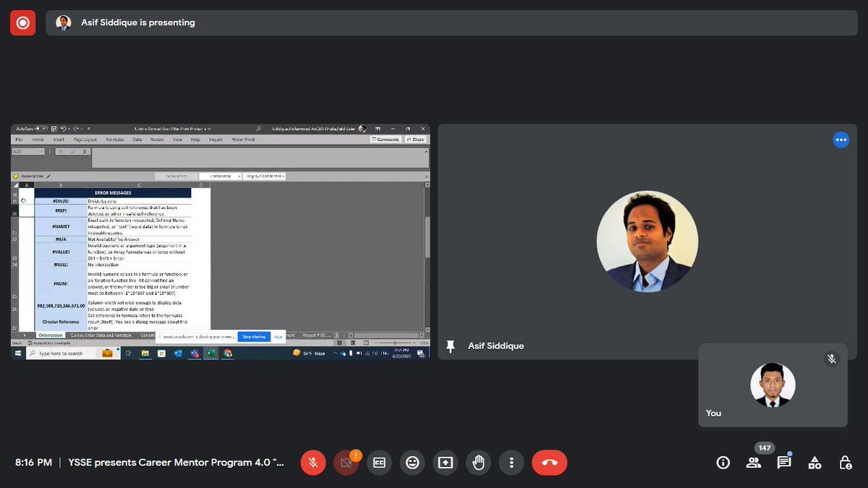868x488 pixels.
Task: Click the red leave call button
Action: 550,463
